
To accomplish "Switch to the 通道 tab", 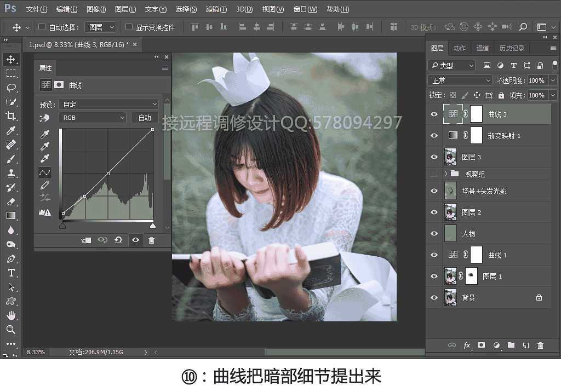I will [x=482, y=48].
